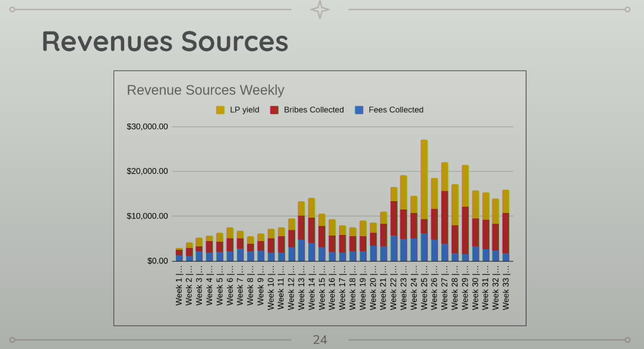Click the yellow LP yield legend swatch
The height and width of the screenshot is (349, 644).
(220, 110)
